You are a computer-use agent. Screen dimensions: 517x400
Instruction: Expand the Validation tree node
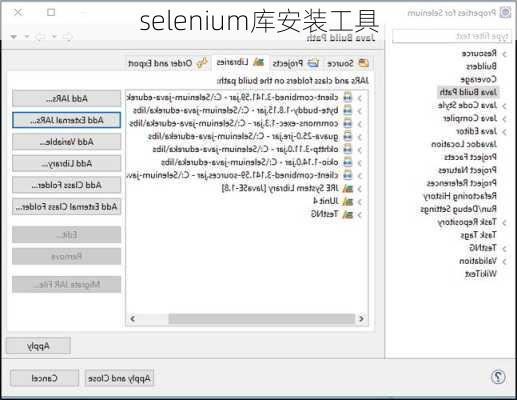pos(504,262)
